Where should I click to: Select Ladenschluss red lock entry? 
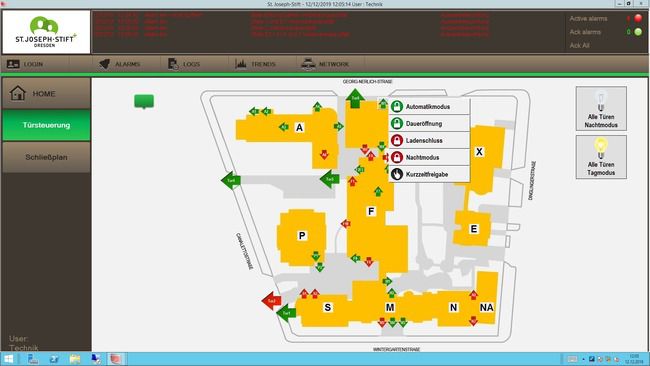pyautogui.click(x=429, y=141)
